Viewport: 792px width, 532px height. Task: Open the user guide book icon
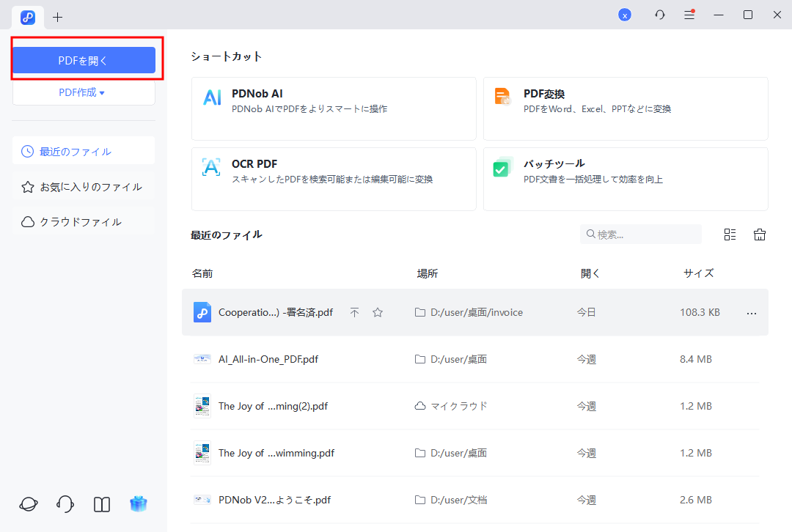tap(101, 504)
